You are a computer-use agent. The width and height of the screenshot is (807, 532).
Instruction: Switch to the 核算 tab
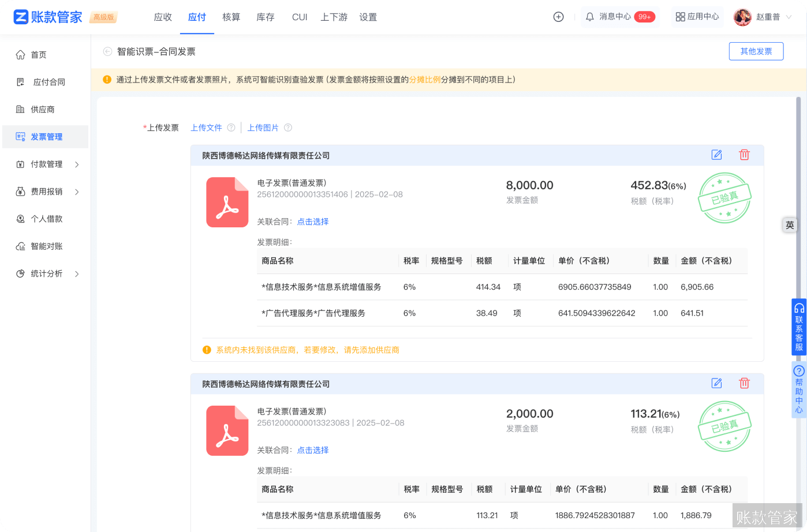coord(231,17)
